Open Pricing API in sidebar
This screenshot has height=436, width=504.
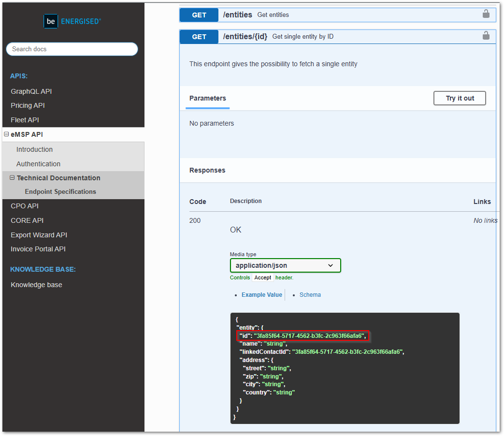28,105
